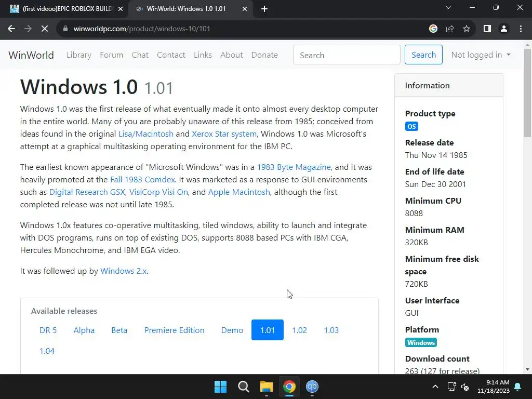Select the Alpha release
532x399 pixels.
point(84,330)
